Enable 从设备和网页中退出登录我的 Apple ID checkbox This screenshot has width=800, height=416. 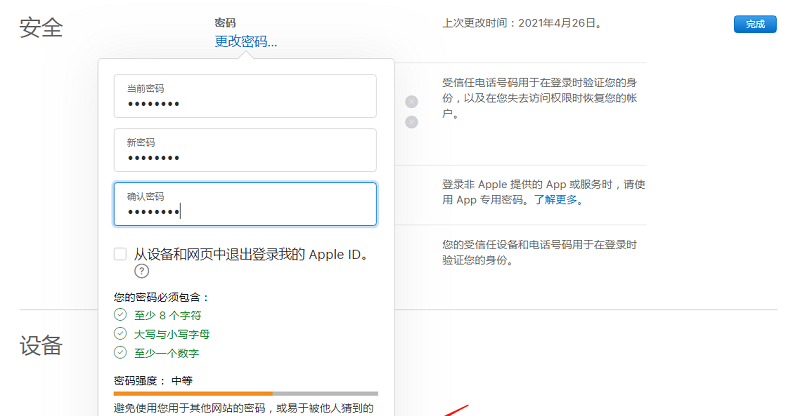tap(121, 254)
